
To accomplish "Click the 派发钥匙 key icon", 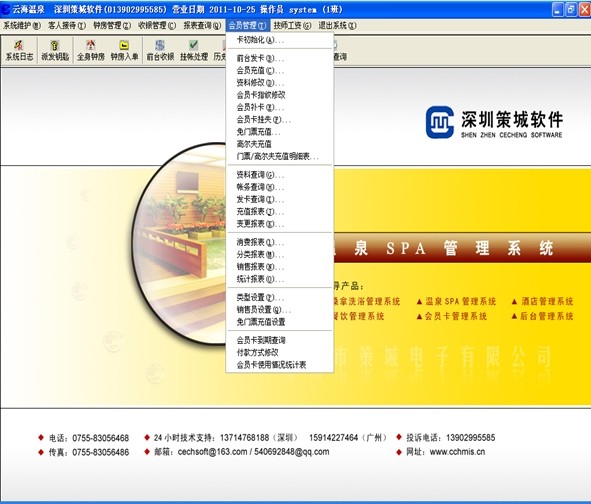I will click(x=55, y=51).
